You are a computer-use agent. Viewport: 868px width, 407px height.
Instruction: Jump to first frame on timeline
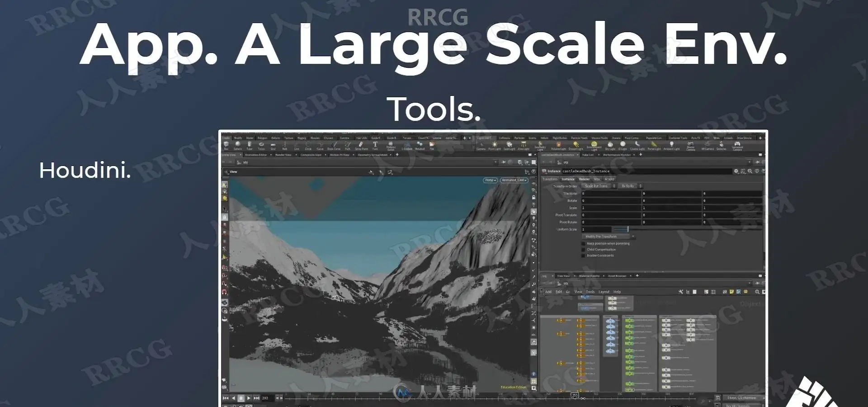coord(226,398)
